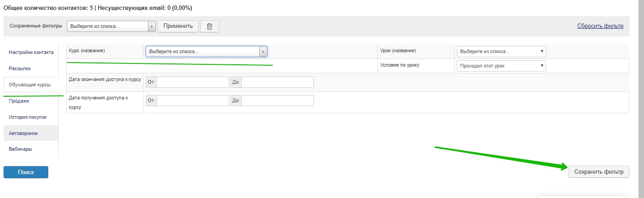644x198 pixels.
Task: Focus the До field for access received date
Action: (277, 101)
